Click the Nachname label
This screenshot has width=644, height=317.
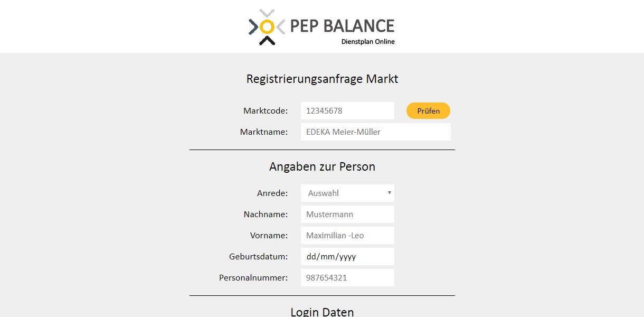[266, 215]
